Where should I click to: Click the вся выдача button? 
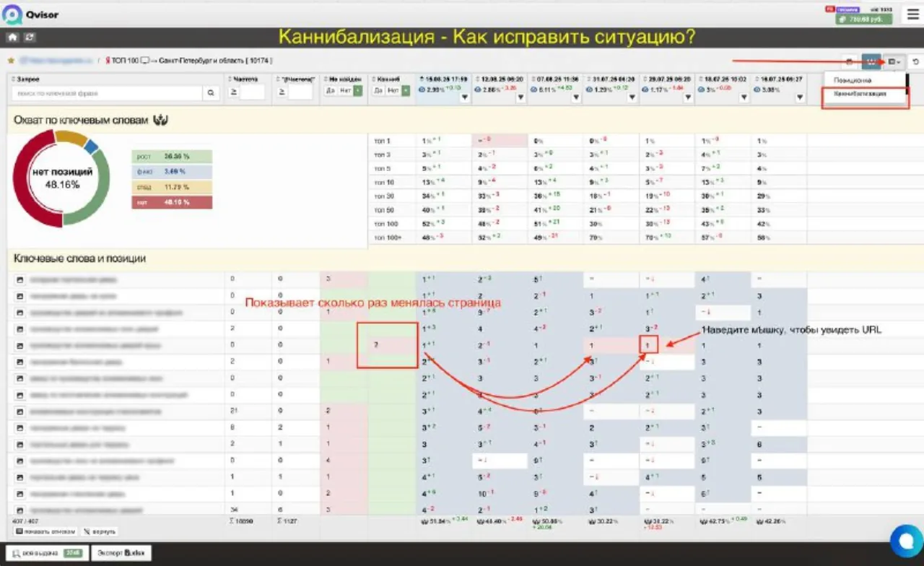point(48,554)
